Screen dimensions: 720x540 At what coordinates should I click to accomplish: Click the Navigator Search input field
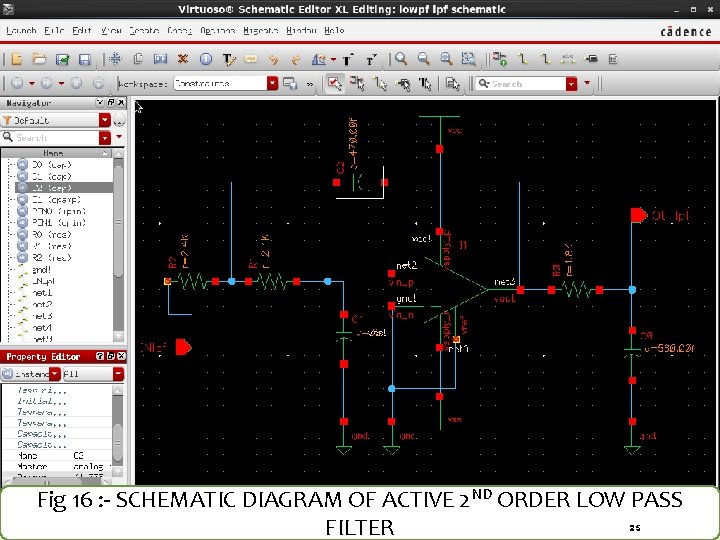50,137
